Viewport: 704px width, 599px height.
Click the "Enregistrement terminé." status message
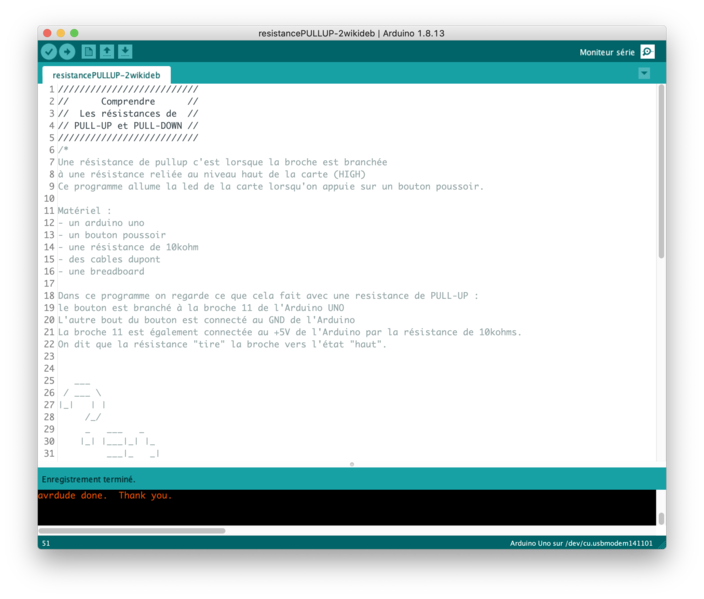point(88,480)
